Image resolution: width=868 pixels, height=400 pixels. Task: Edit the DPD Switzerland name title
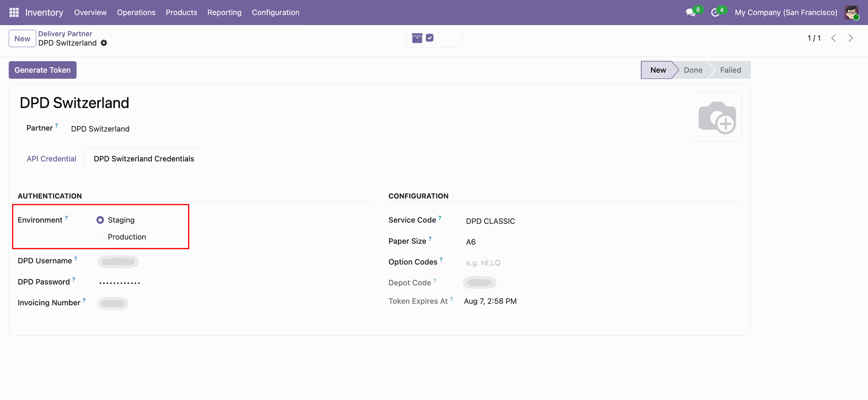75,103
